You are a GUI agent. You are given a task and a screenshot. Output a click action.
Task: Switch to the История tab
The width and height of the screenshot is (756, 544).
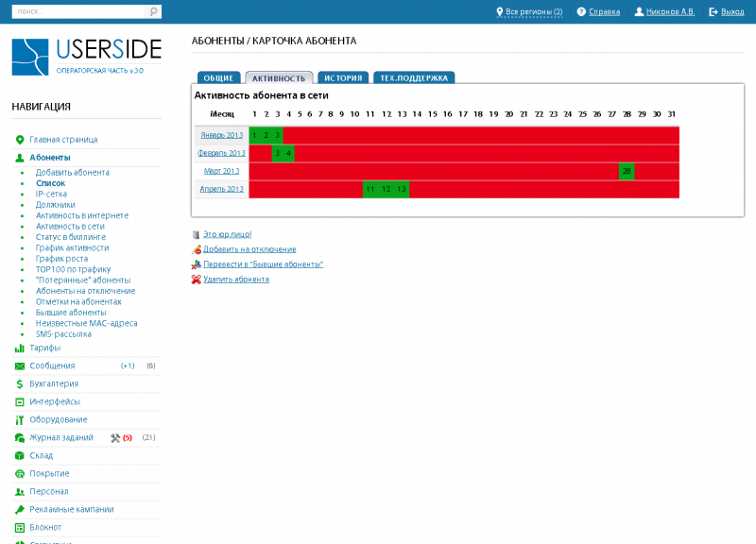click(343, 78)
